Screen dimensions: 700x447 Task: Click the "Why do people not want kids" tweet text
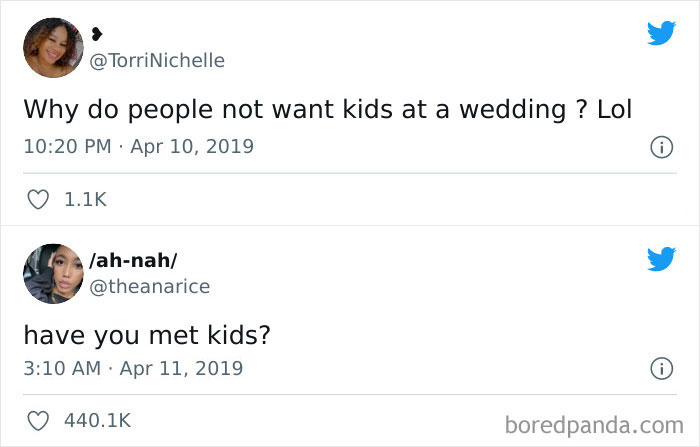tap(300, 108)
